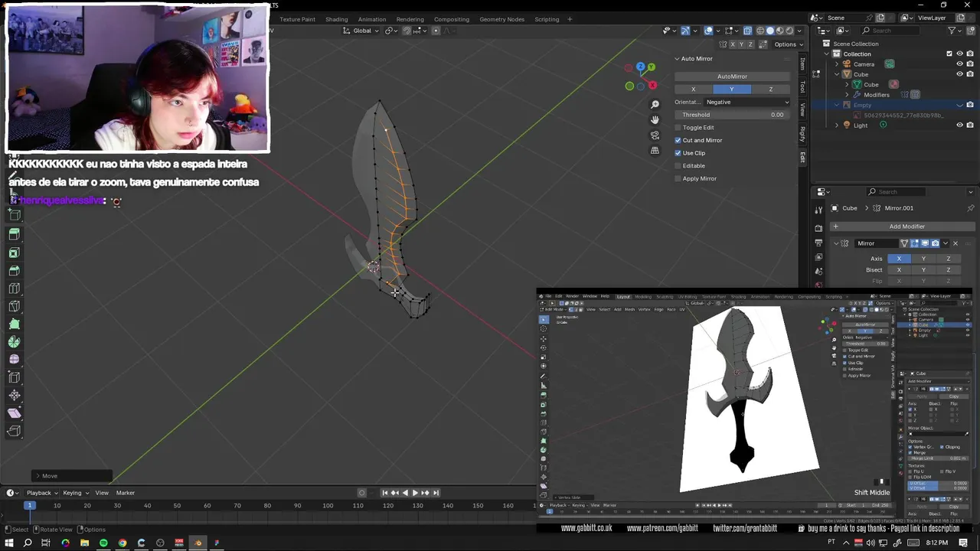980x551 pixels.
Task: Play animation in timeline
Action: [x=415, y=493]
